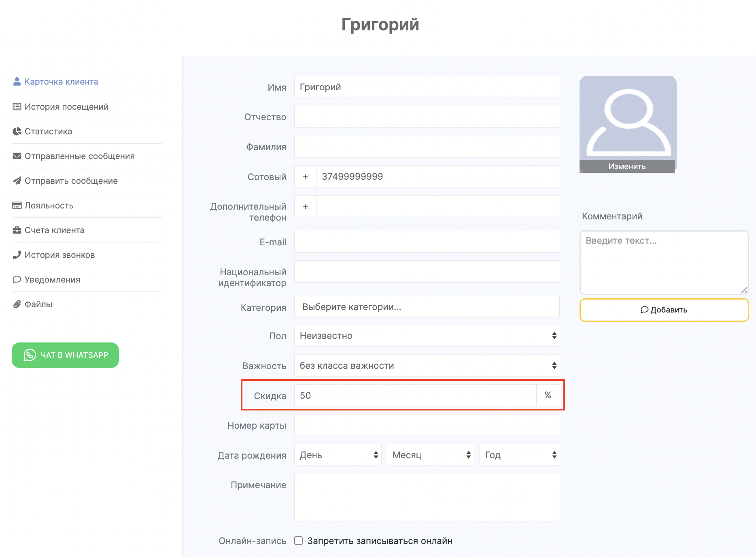Viewport: 756px width, 557px height.
Task: Click the comment box resize handle
Action: click(x=744, y=290)
